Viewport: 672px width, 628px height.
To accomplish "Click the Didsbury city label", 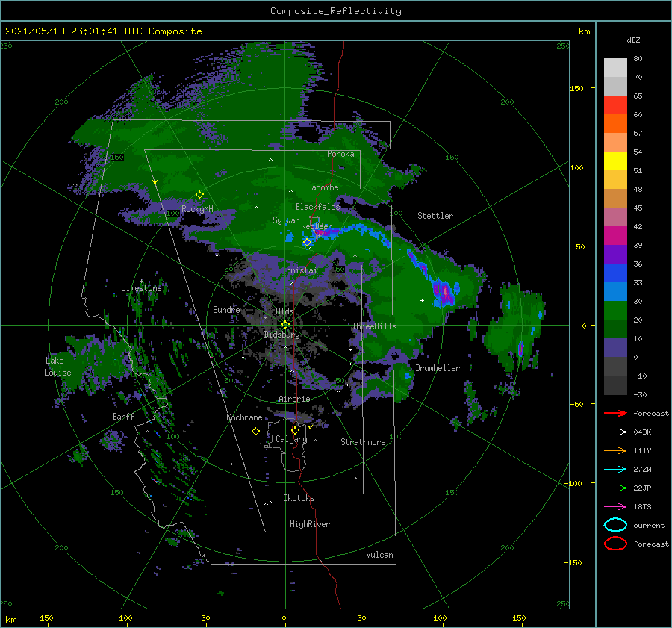I will click(x=282, y=335).
